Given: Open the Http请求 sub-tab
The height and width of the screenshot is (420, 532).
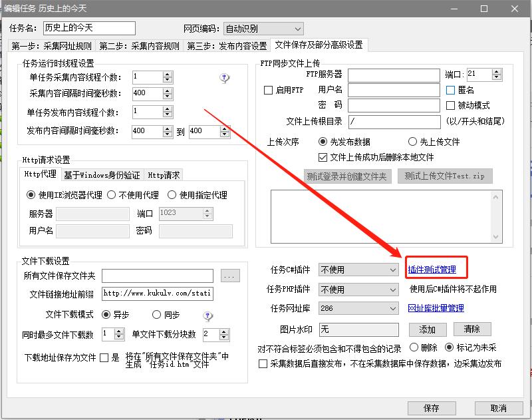Looking at the screenshot, I should [x=164, y=175].
